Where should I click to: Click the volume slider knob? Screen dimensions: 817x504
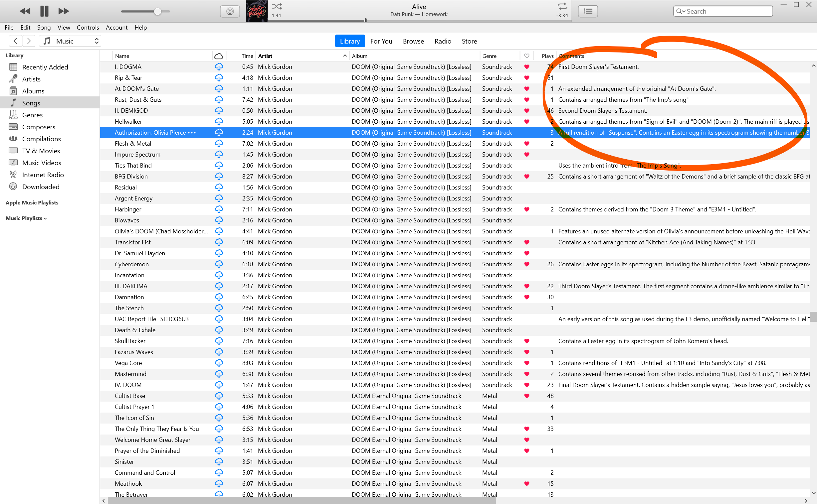tap(158, 12)
